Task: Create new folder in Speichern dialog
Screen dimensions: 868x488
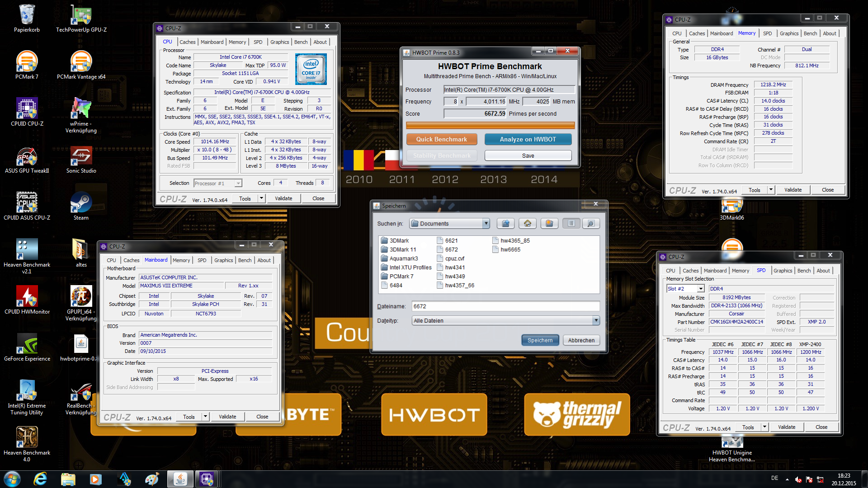Action: coord(549,223)
